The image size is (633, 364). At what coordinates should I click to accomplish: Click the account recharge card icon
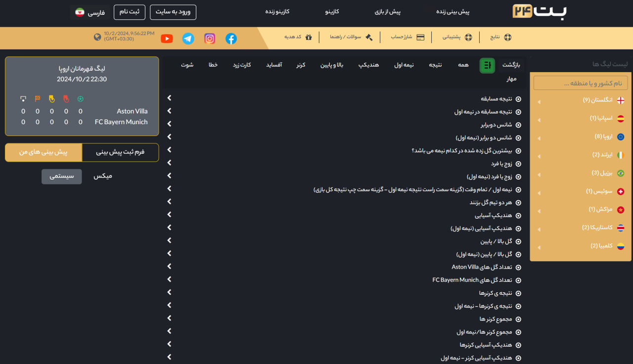point(420,37)
